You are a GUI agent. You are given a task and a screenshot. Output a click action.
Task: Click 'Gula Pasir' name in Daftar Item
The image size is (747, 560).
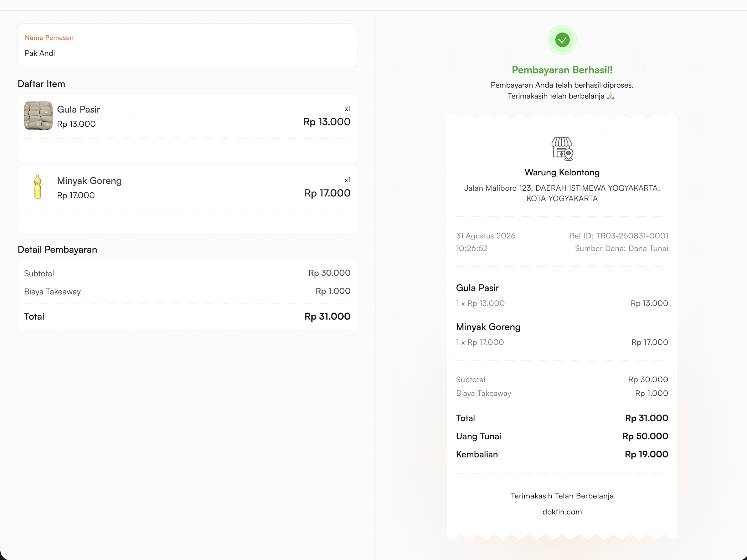(x=78, y=109)
